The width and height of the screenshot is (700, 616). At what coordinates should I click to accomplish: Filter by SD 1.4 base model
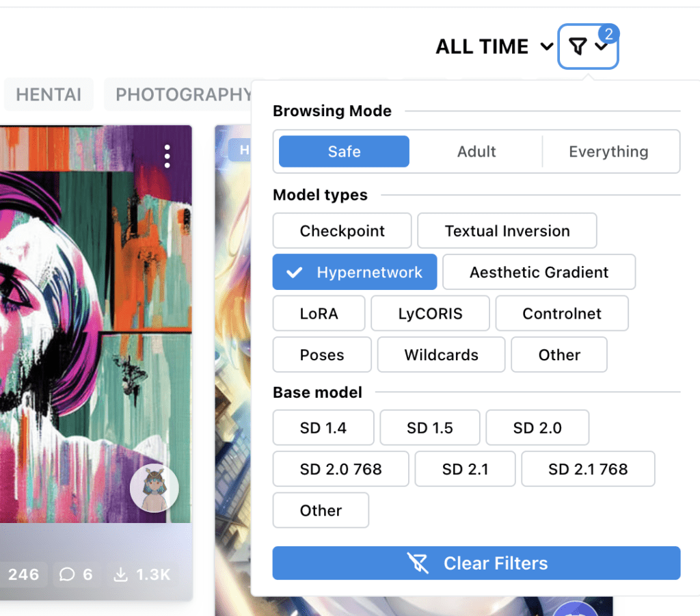pos(323,427)
